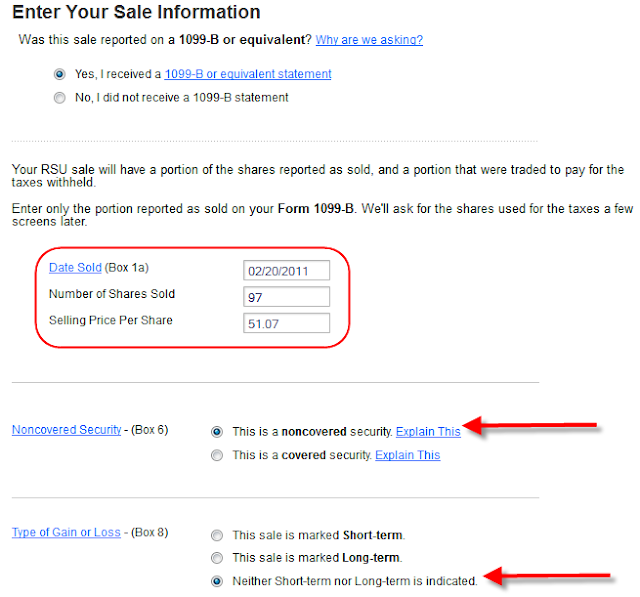
Task: Open the 'Noncovered Security' link
Action: [67, 430]
